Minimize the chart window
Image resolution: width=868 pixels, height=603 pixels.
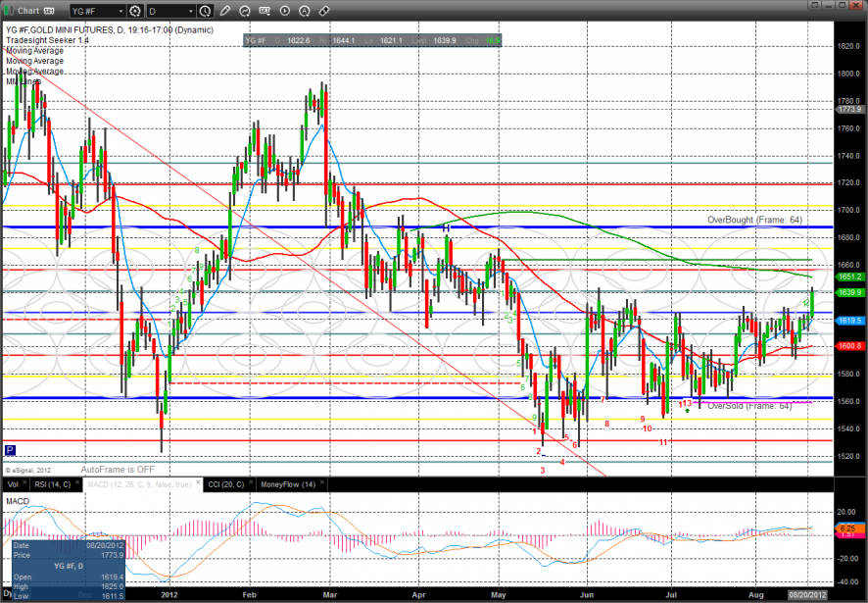(x=828, y=5)
